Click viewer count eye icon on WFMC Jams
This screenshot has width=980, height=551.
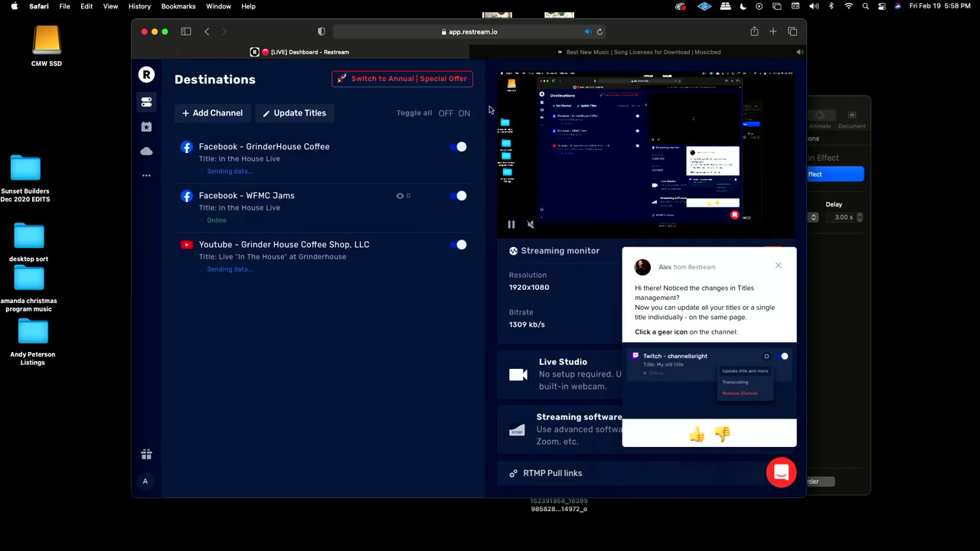400,196
